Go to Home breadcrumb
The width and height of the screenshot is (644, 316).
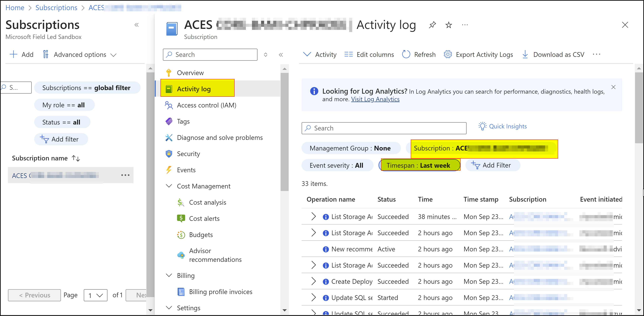click(15, 8)
